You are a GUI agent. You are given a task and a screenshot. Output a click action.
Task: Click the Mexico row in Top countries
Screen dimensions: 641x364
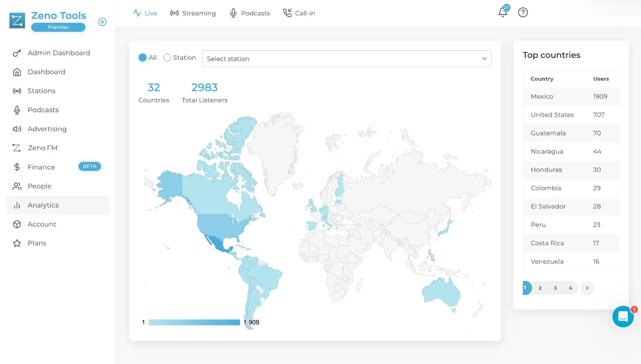coord(571,96)
